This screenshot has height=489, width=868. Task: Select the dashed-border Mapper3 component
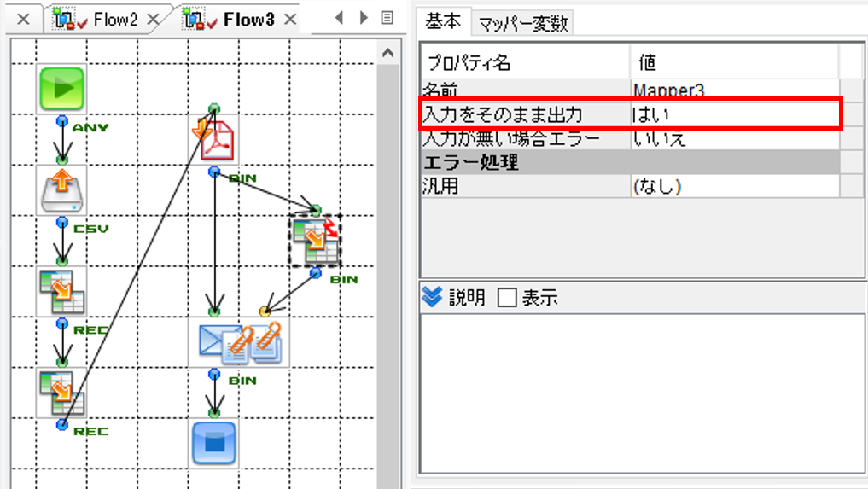pyautogui.click(x=315, y=242)
